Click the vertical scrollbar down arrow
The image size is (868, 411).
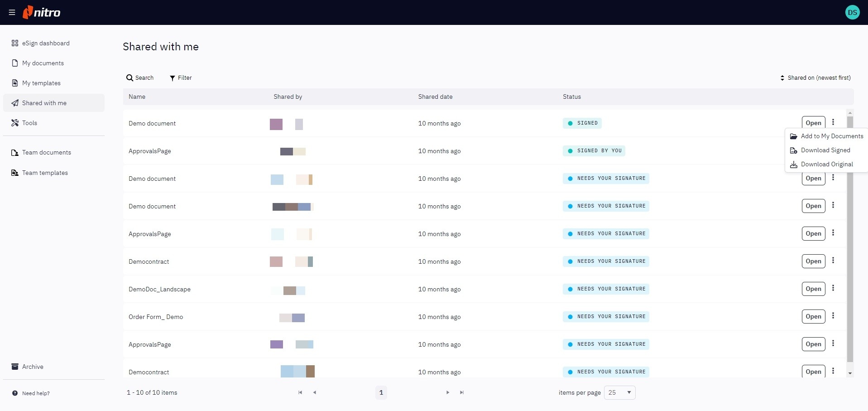pos(850,373)
